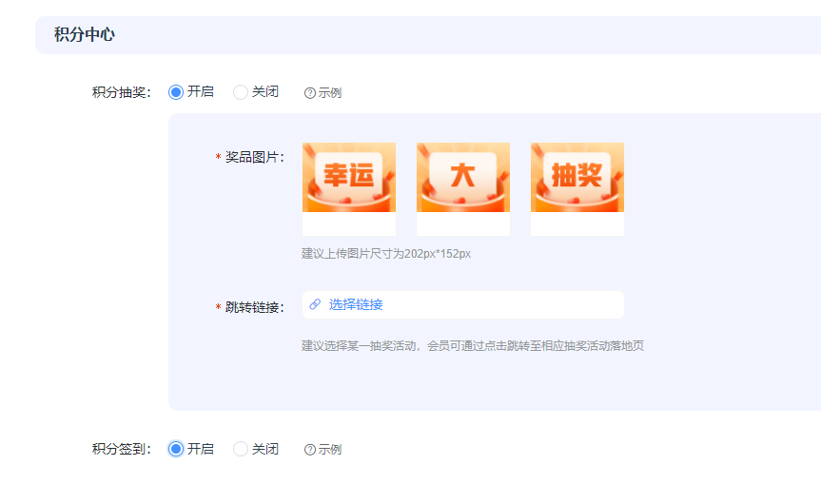821x504 pixels.
Task: Select the 大 prize image thumbnail
Action: [x=462, y=177]
